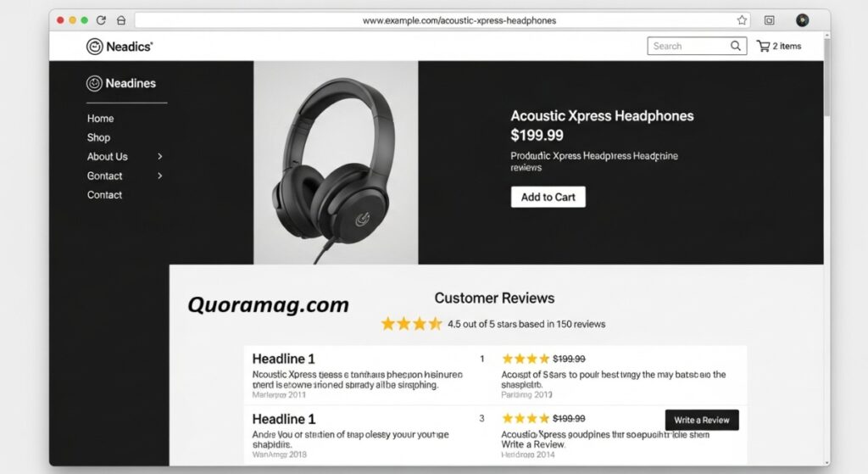
Task: Click the Neadines sidebar logo
Action: pos(121,84)
